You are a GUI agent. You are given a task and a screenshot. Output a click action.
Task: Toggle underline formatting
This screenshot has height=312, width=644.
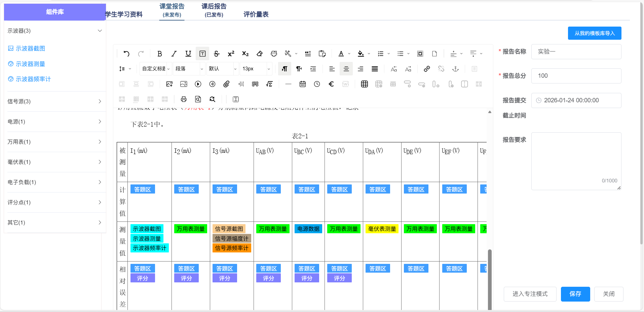point(188,54)
